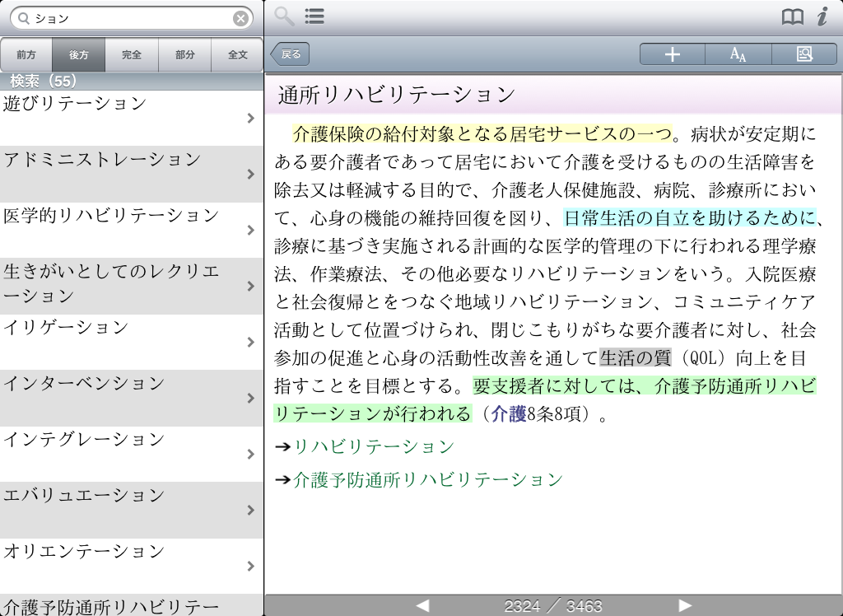Change font size with AA button

point(738,54)
